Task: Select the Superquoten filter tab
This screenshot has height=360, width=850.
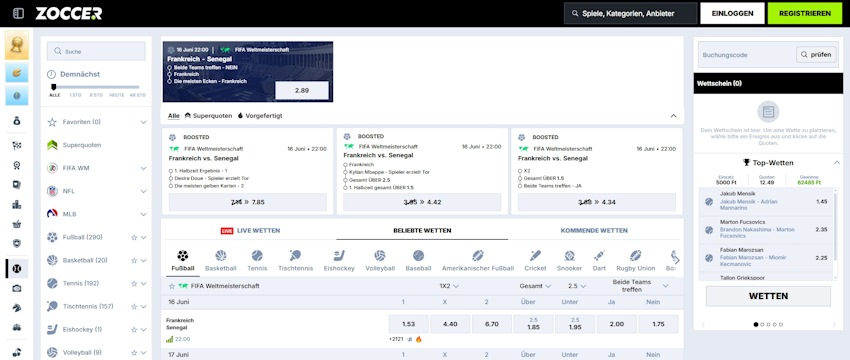Action: (x=208, y=116)
